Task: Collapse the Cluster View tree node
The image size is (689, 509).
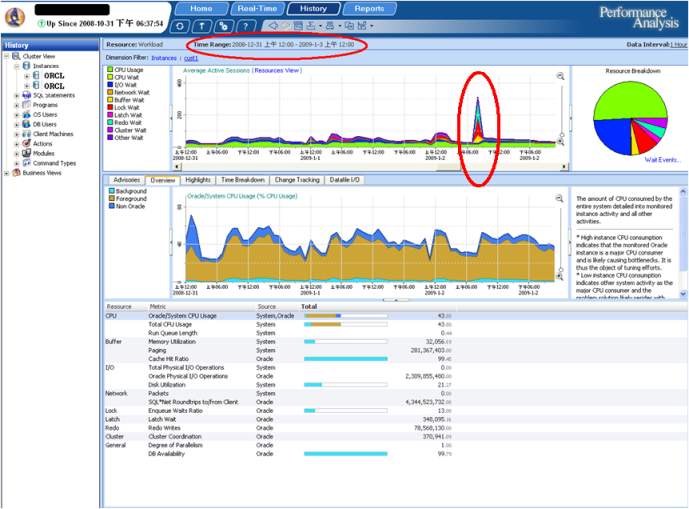Action: [x=6, y=56]
